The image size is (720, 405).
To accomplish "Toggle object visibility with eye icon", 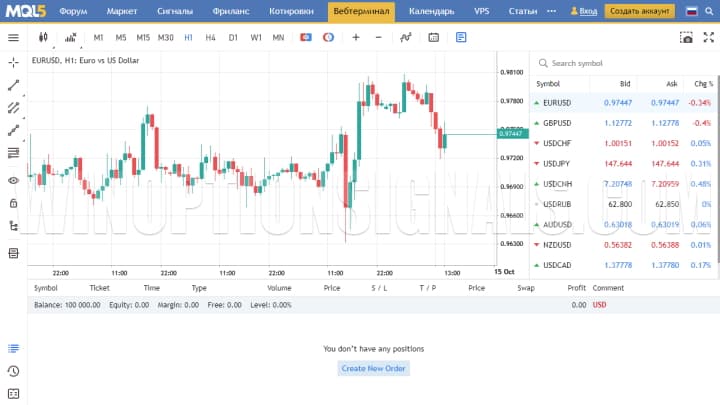I will pos(13,180).
